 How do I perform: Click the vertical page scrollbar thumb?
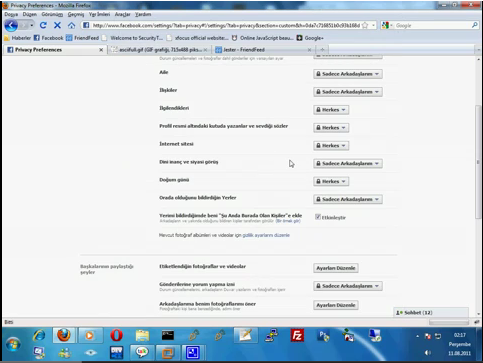point(478,162)
